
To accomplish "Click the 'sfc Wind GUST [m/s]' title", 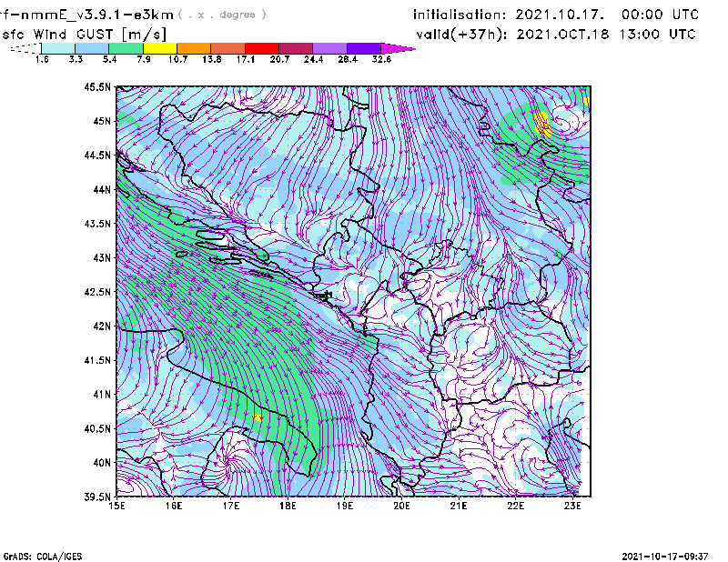I will [85, 35].
